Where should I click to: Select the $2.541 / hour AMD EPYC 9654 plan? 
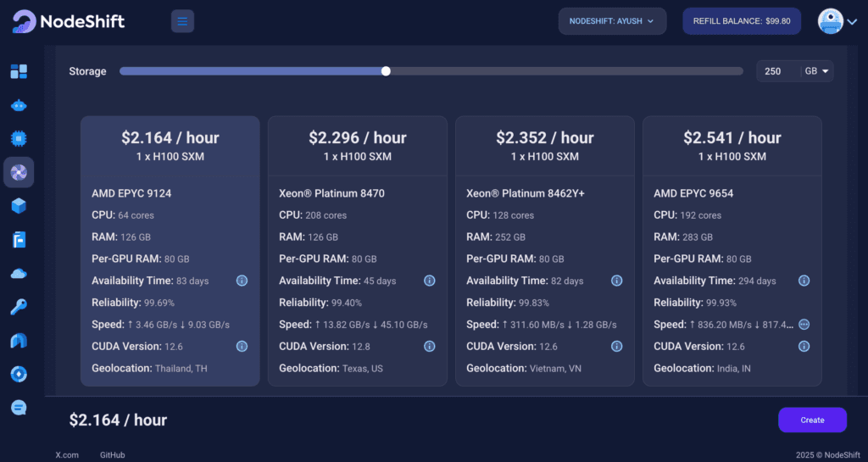(x=732, y=144)
